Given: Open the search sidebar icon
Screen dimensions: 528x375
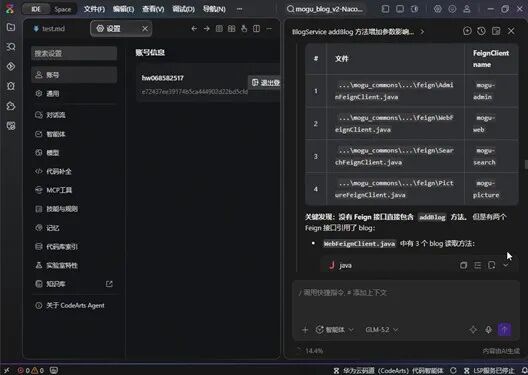Looking at the screenshot, I should (11, 46).
